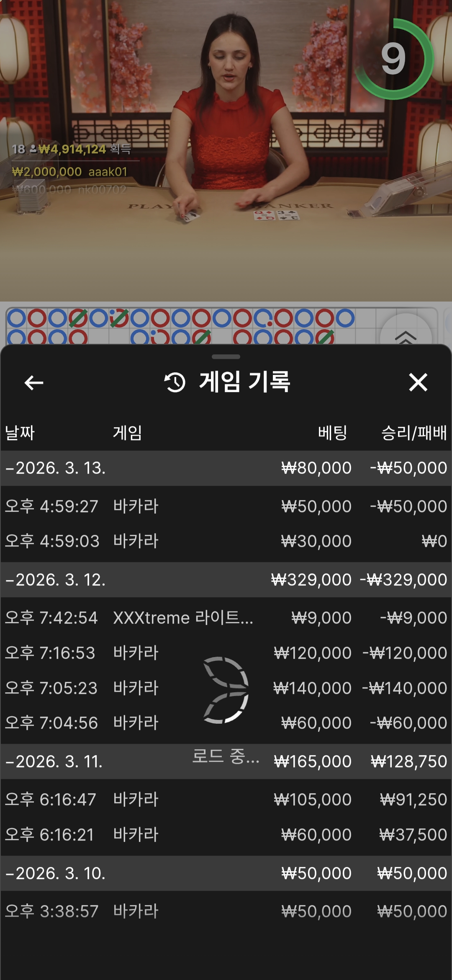This screenshot has width=452, height=980.
Task: Close the 게임 기록 panel with X
Action: pyautogui.click(x=418, y=382)
